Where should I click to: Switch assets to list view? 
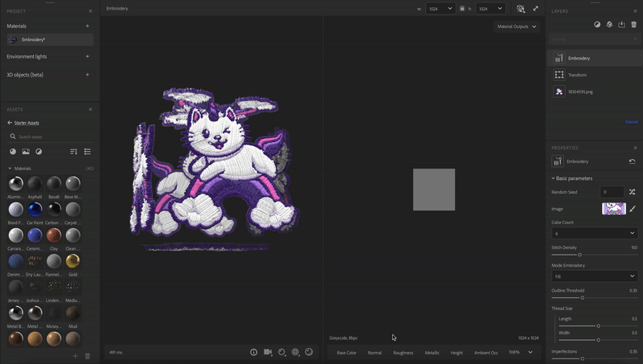click(88, 152)
